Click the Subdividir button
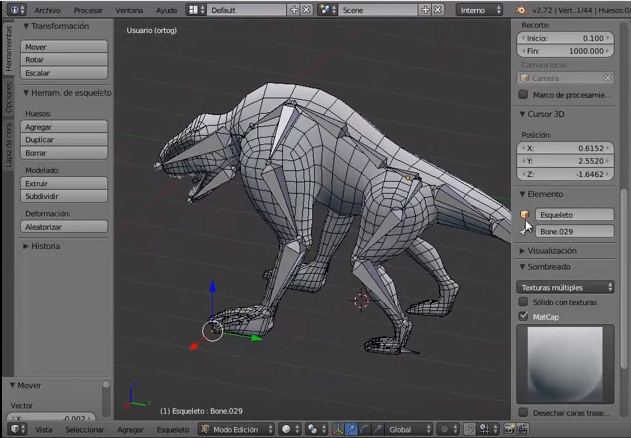631x438 pixels. coord(64,196)
